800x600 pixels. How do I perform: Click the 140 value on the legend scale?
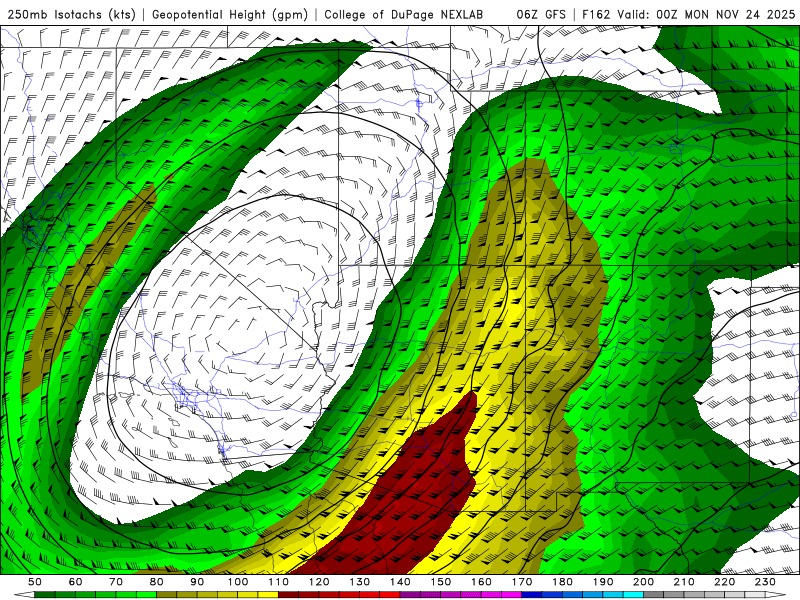pyautogui.click(x=400, y=582)
